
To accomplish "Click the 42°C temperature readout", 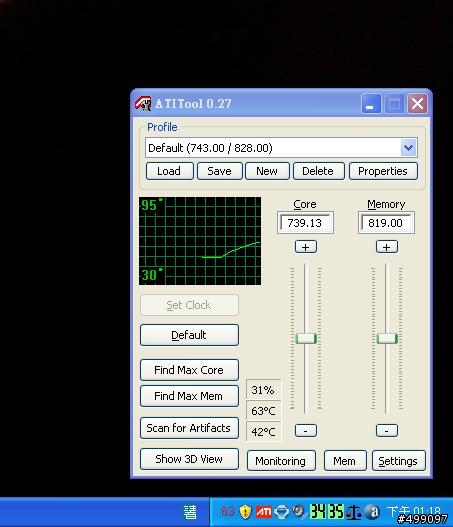I will [263, 431].
